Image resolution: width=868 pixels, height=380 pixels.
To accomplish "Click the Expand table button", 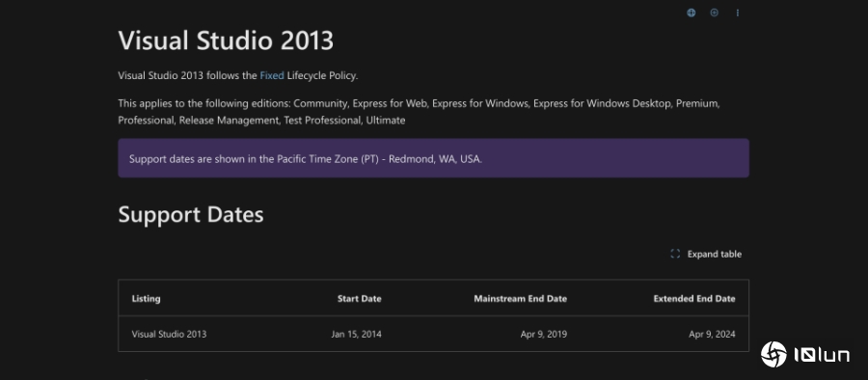I will [x=706, y=255].
